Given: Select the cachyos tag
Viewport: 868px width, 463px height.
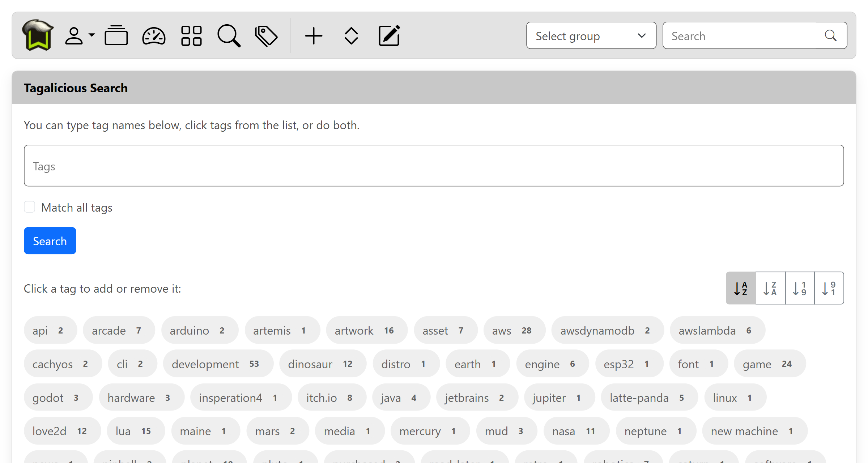Looking at the screenshot, I should pos(63,364).
